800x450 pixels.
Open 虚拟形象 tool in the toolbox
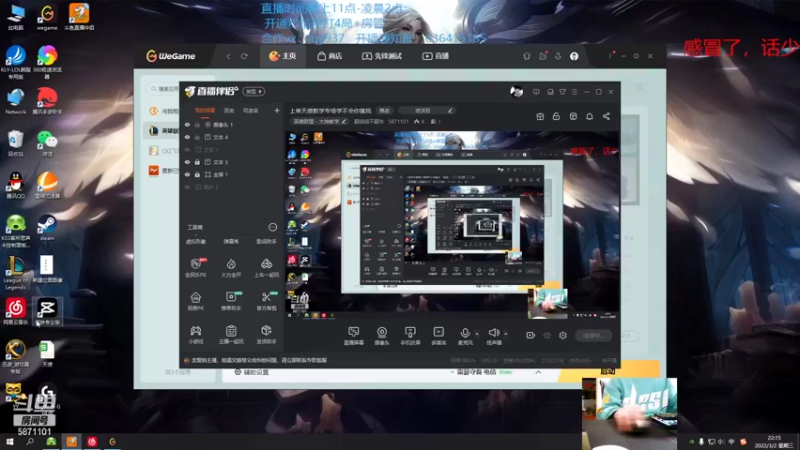pyautogui.click(x=196, y=241)
